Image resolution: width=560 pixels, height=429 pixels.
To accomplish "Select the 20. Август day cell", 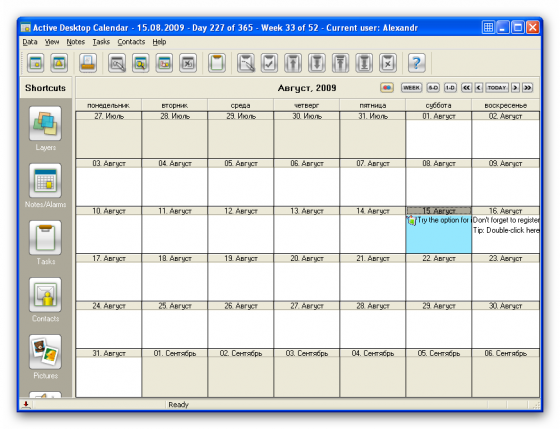I will point(306,278).
